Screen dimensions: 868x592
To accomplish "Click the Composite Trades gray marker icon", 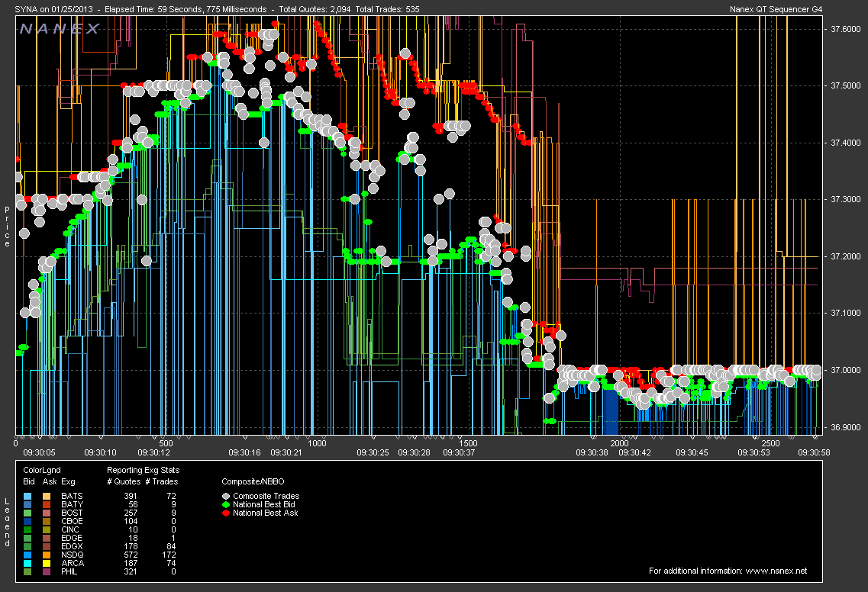I will (x=225, y=497).
